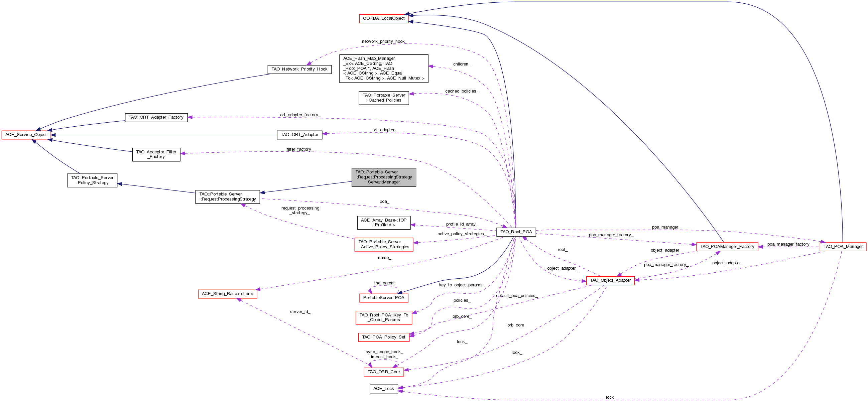868x402 pixels.
Task: Click the poa_ edge label
Action: (x=384, y=202)
